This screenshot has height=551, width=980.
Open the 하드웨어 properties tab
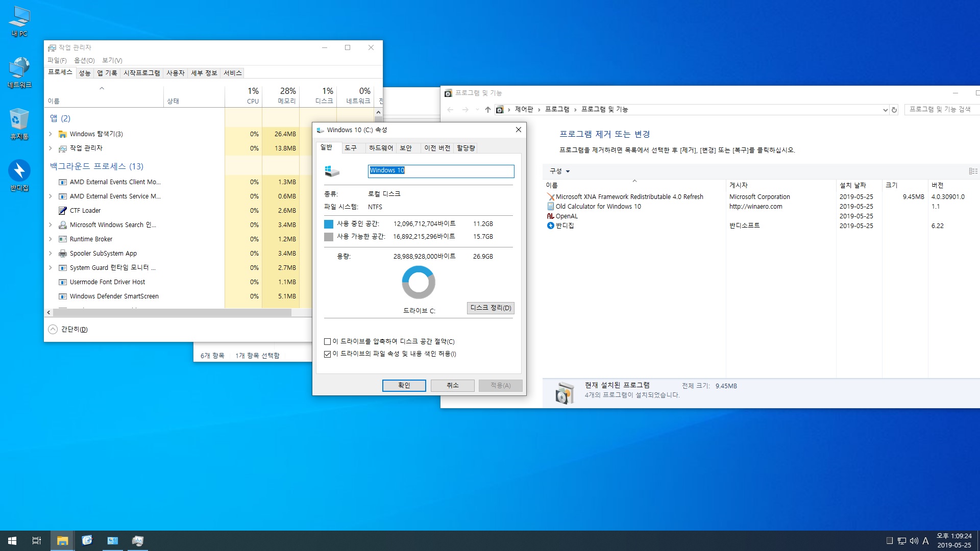coord(381,148)
